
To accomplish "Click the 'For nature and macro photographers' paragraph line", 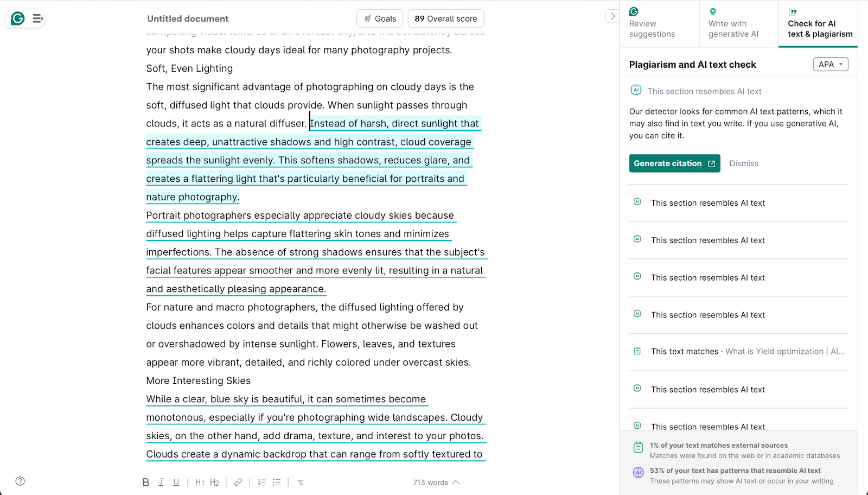I will (305, 307).
